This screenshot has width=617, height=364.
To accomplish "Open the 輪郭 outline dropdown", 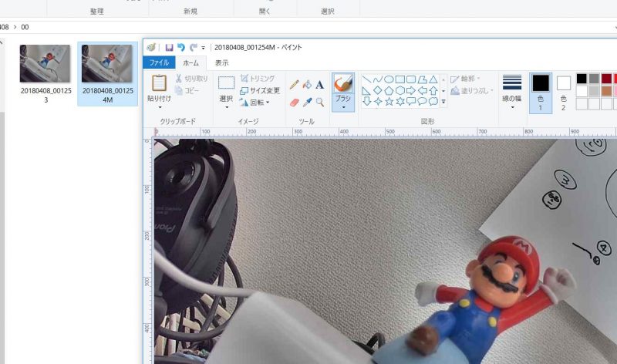I will pyautogui.click(x=467, y=79).
